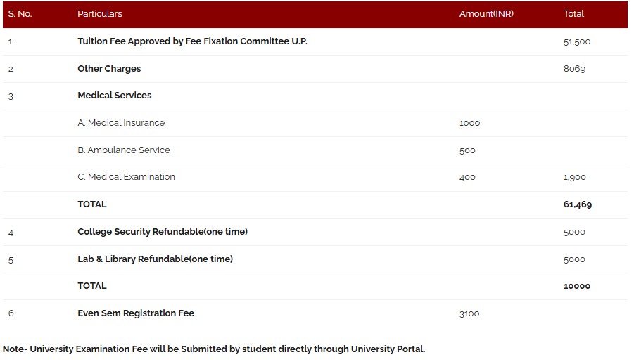Click the 51,500 tuition fee value

(577, 41)
